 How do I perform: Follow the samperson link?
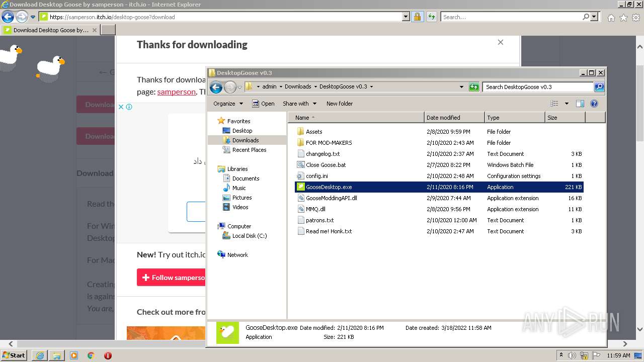[x=176, y=92]
